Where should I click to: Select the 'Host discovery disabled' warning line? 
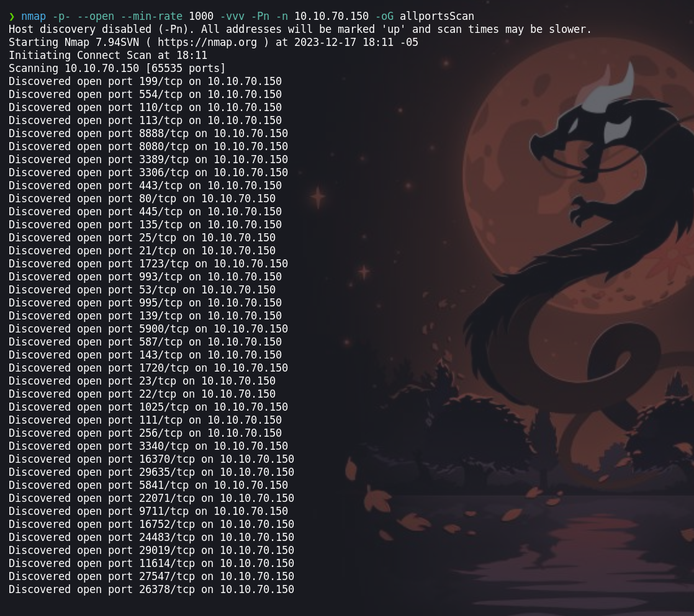pyautogui.click(x=300, y=29)
